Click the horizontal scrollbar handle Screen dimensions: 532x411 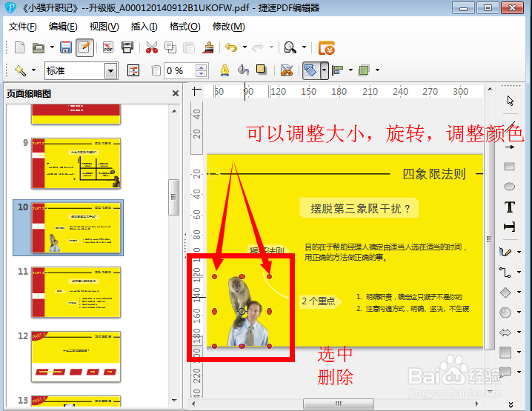pos(339,404)
